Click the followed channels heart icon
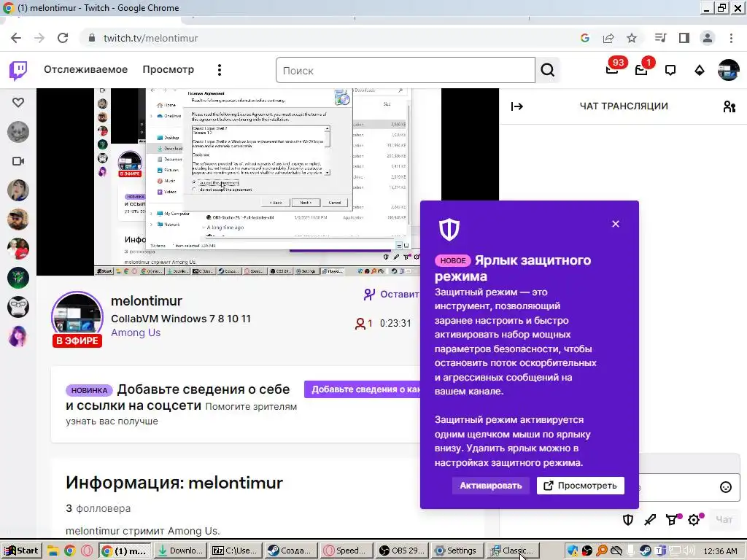Image resolution: width=747 pixels, height=560 pixels. [x=18, y=102]
